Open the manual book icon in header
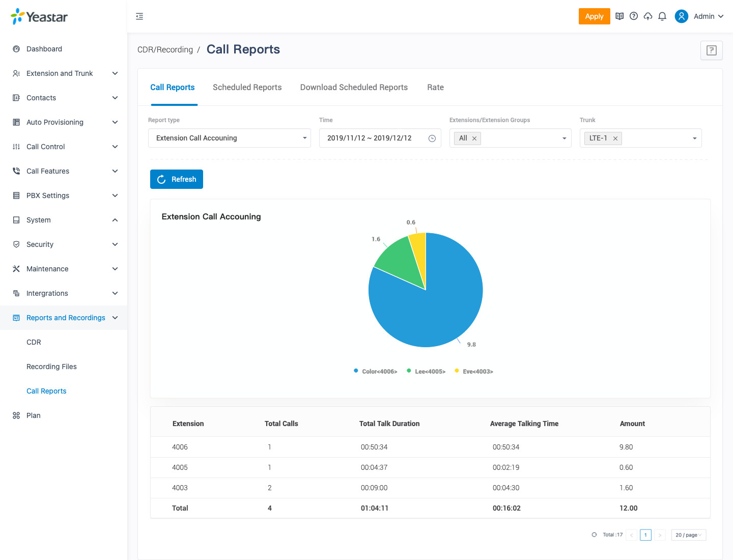Viewport: 733px width, 560px height. coord(619,16)
